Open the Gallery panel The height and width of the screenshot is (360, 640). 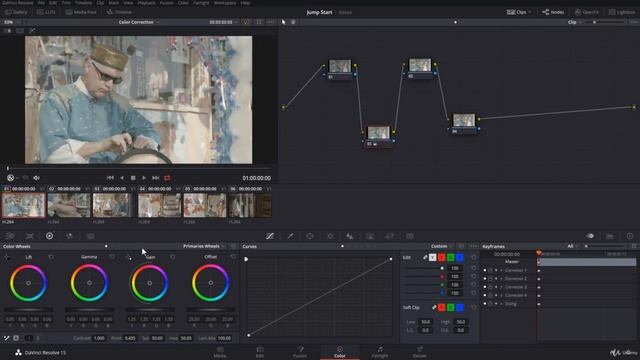16,12
